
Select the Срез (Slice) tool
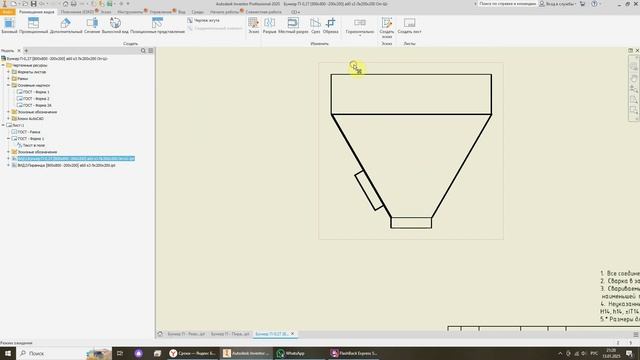(x=316, y=25)
